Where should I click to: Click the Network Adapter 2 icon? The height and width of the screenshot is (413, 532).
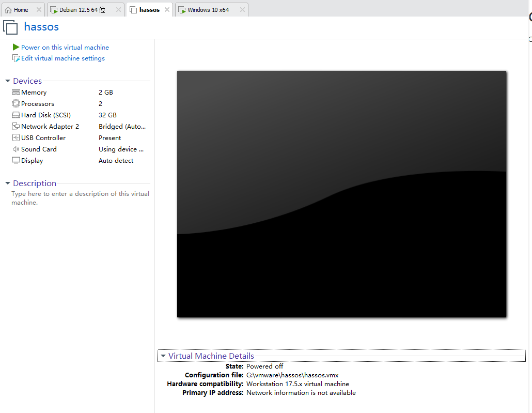pos(15,126)
